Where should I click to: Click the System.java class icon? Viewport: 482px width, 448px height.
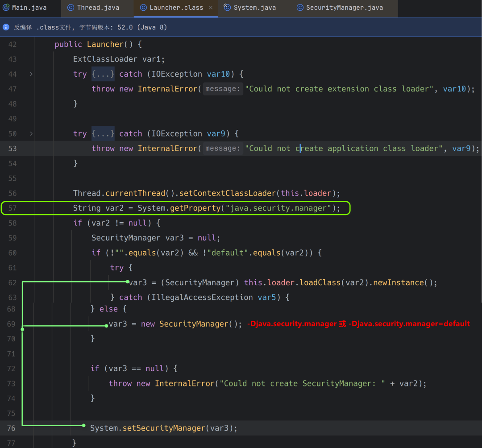[x=227, y=8]
